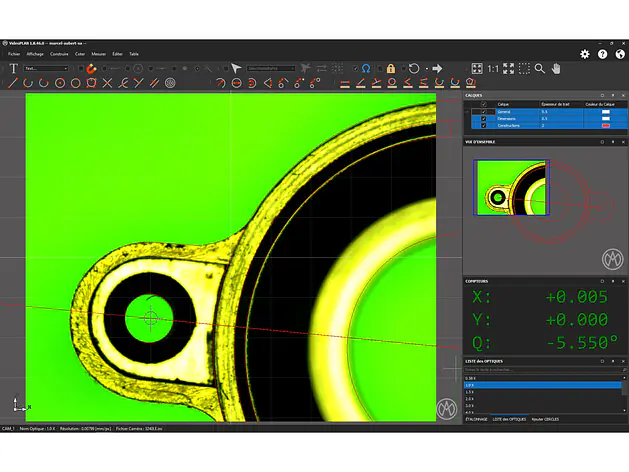Toggle the General layer checkbox
The image size is (629, 472).
[x=484, y=111]
